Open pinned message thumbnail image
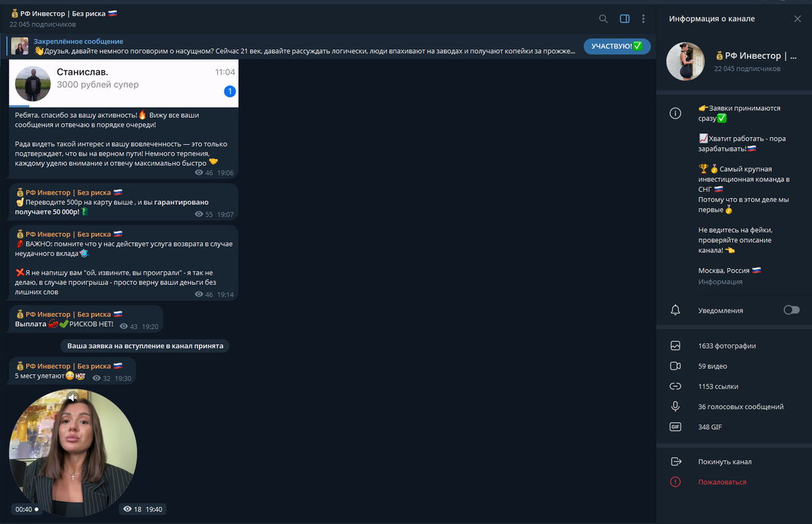This screenshot has height=524, width=812. [x=20, y=46]
